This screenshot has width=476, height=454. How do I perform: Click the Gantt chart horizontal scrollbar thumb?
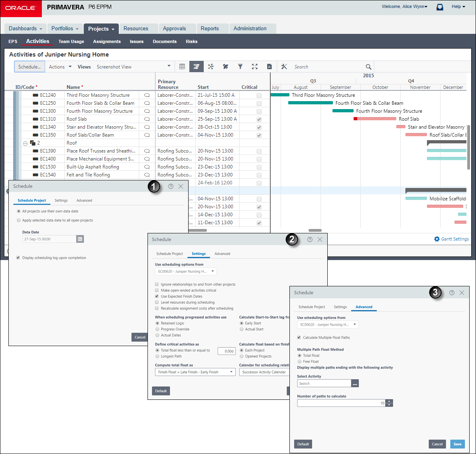(x=315, y=231)
